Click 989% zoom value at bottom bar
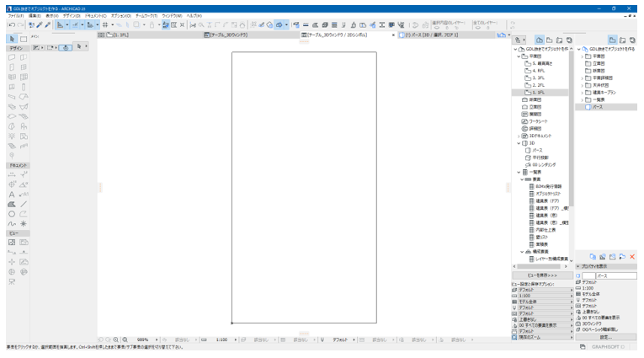Image resolution: width=644 pixels, height=358 pixels. click(x=142, y=340)
